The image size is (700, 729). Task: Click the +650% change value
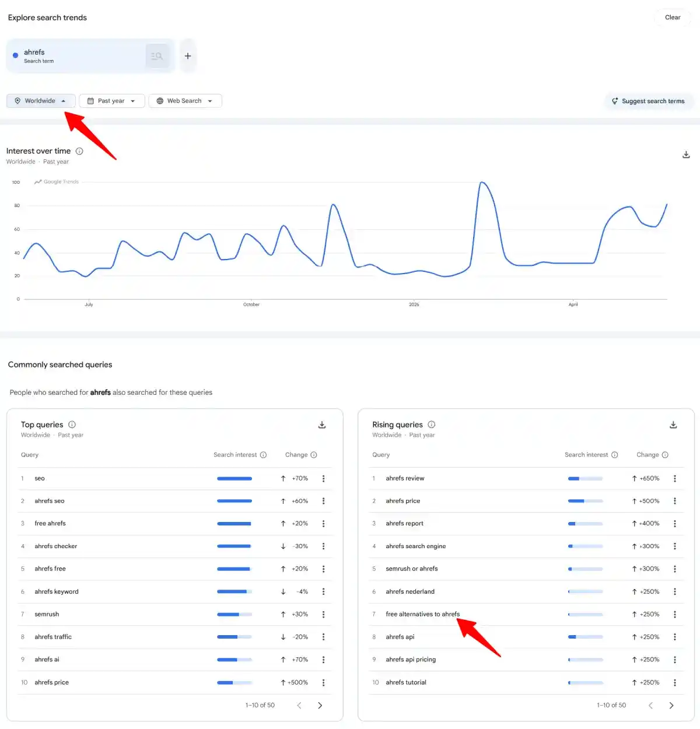(649, 478)
